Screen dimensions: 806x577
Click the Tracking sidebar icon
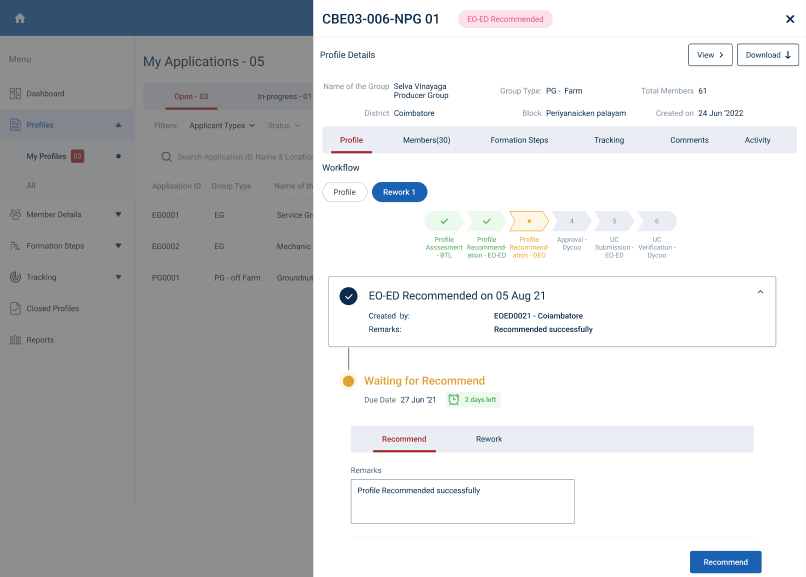16,277
